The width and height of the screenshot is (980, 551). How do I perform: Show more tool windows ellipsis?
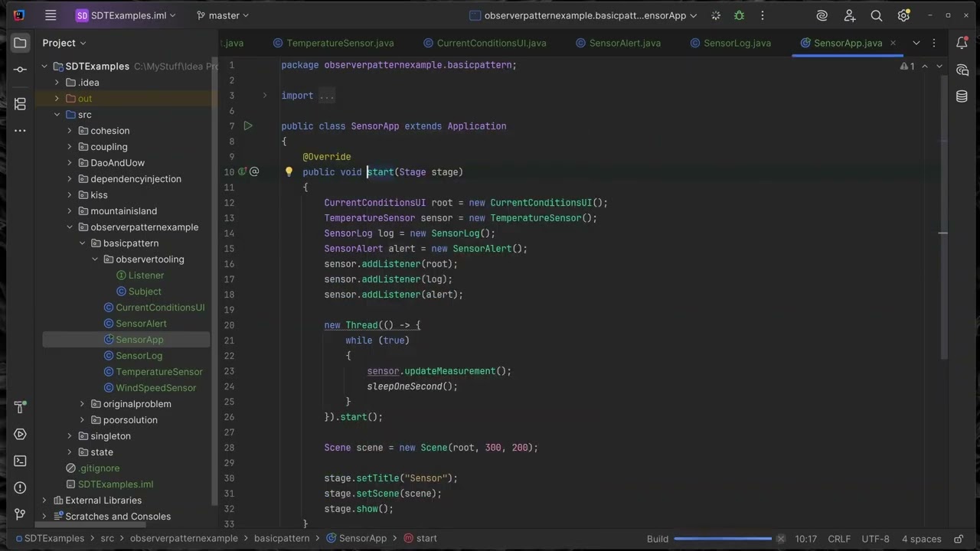[20, 130]
